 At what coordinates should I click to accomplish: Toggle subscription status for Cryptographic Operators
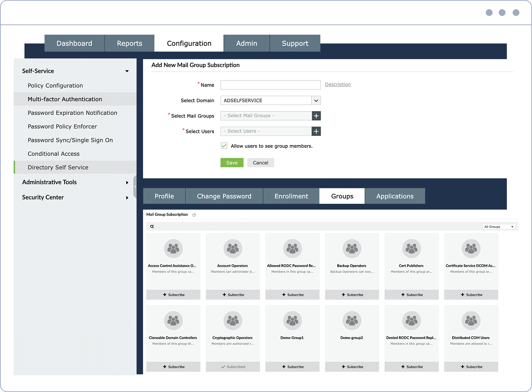[x=232, y=367]
